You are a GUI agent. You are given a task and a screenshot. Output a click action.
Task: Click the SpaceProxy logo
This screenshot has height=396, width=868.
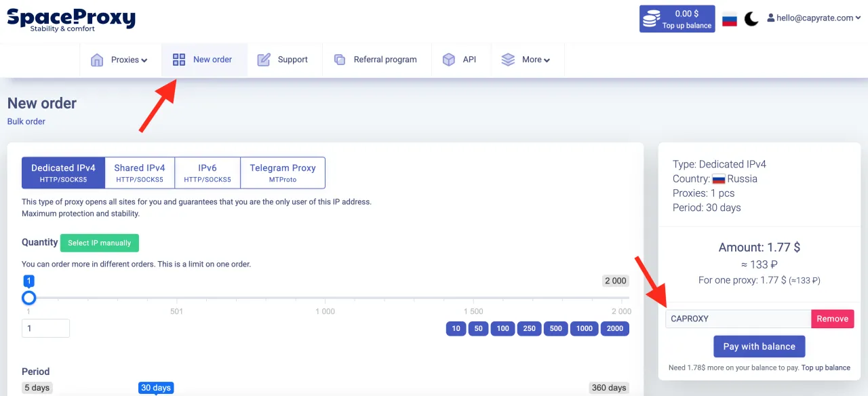click(x=71, y=20)
